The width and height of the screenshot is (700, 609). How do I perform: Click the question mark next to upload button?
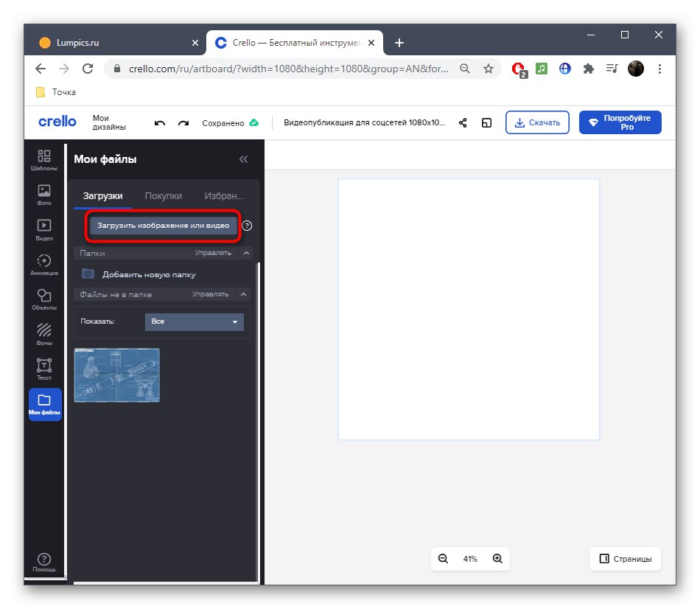(x=247, y=226)
